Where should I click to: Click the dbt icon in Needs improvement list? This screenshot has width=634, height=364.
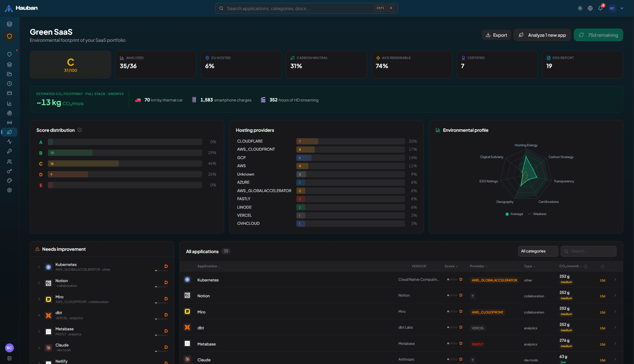click(49, 315)
